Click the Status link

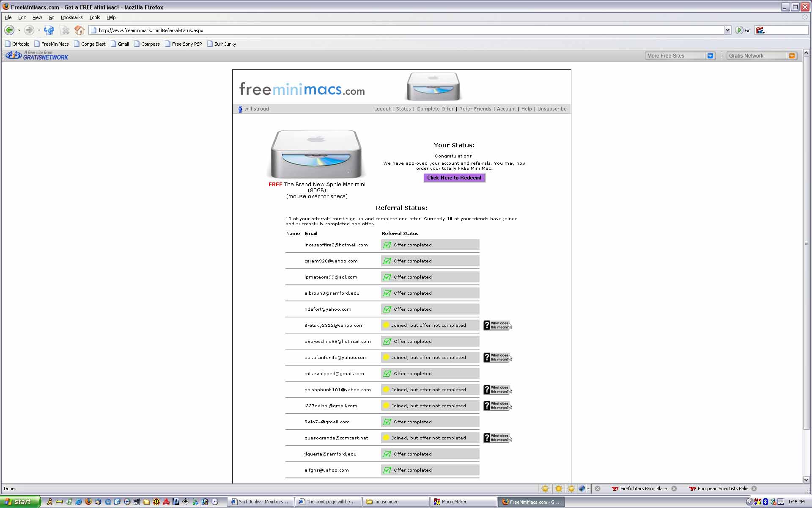(403, 109)
